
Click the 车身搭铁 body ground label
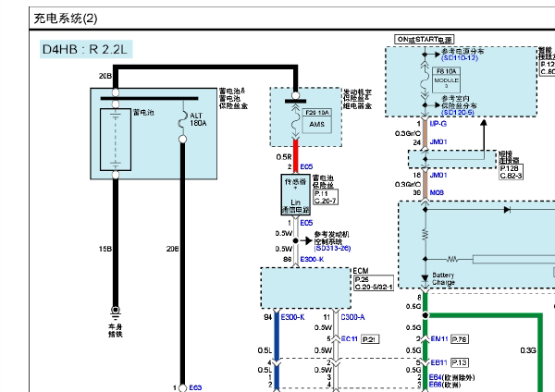pos(116,330)
